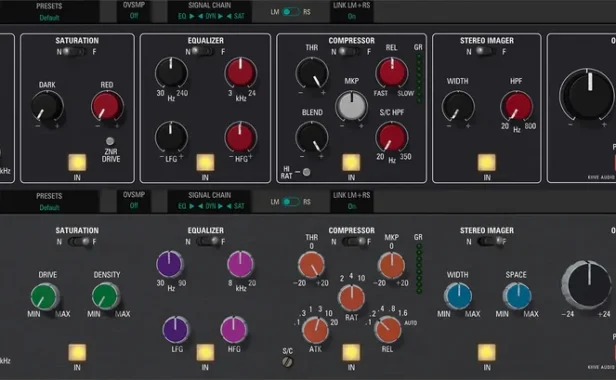The height and width of the screenshot is (380, 616).
Task: Toggle Stereo Imager IN button in the lower plugin
Action: click(x=486, y=352)
